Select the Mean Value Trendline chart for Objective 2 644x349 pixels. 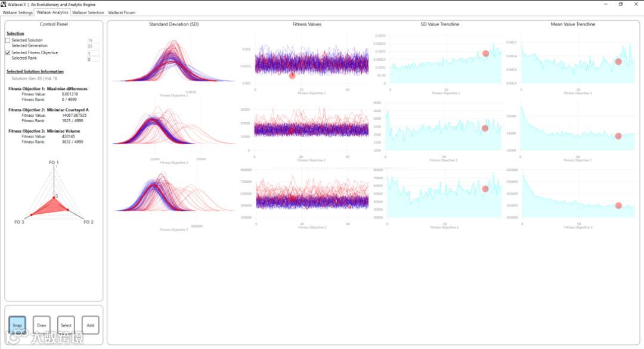[x=571, y=131]
